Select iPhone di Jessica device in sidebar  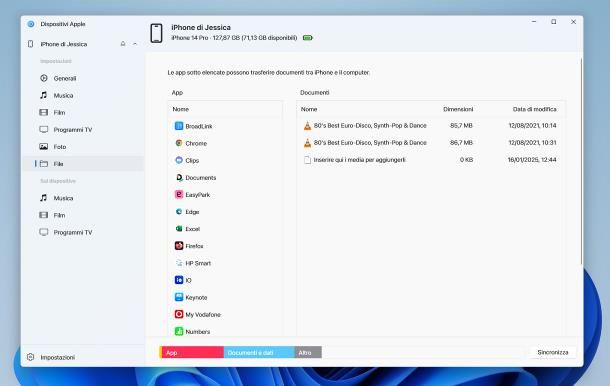[x=64, y=44]
